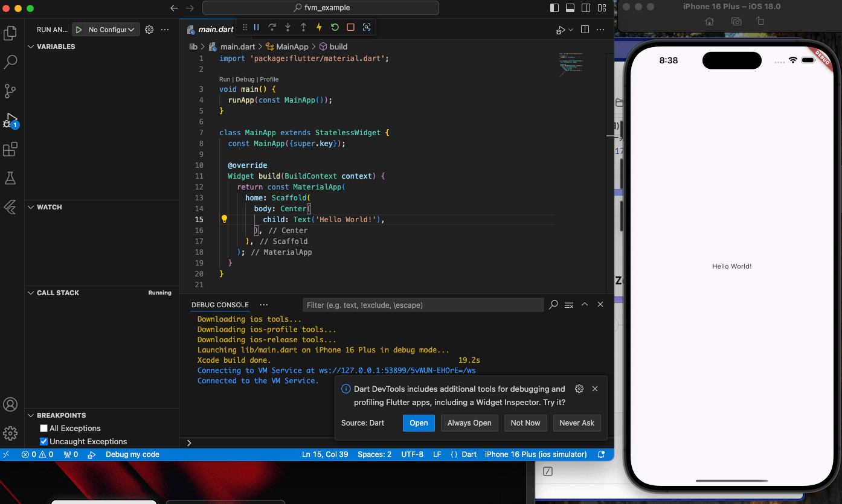Click Never Ask in the DevTools notification
Image resolution: width=842 pixels, height=504 pixels.
(577, 423)
